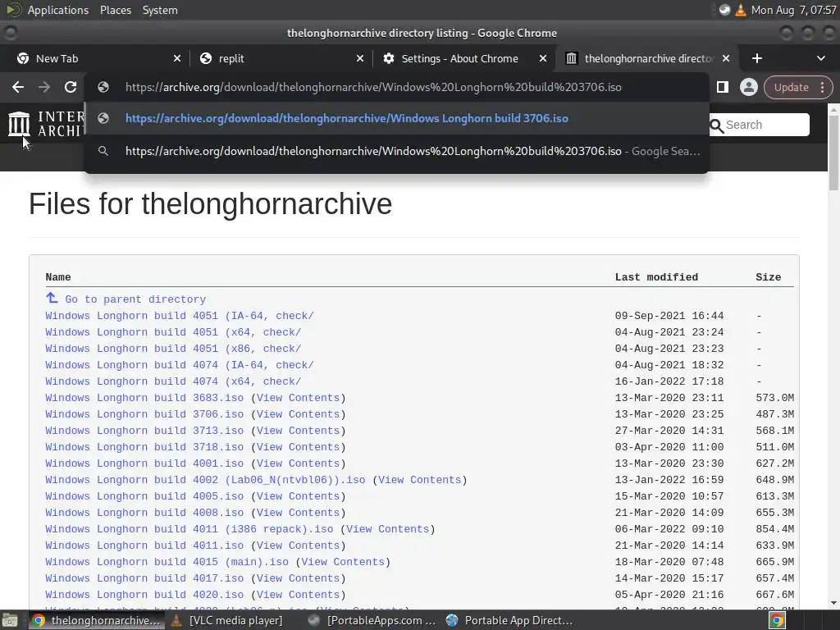Select the highlighted build 3706.iso URL suggestion

[396, 118]
